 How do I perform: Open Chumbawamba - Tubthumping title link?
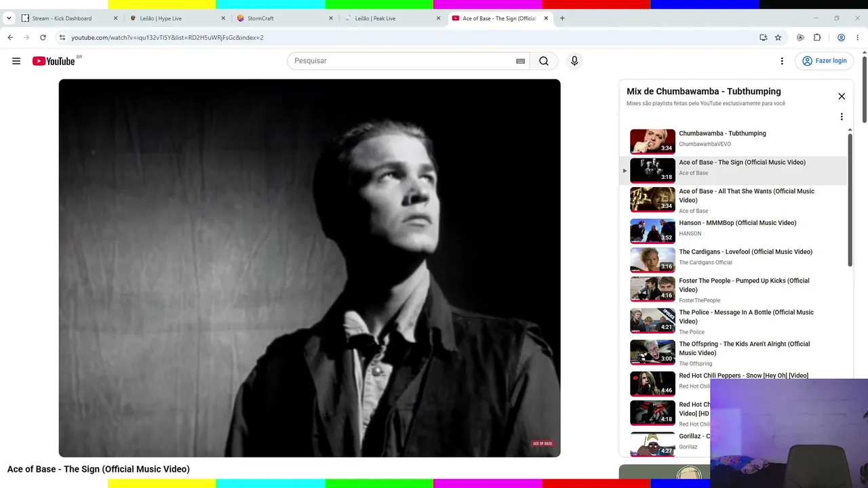[x=722, y=134]
